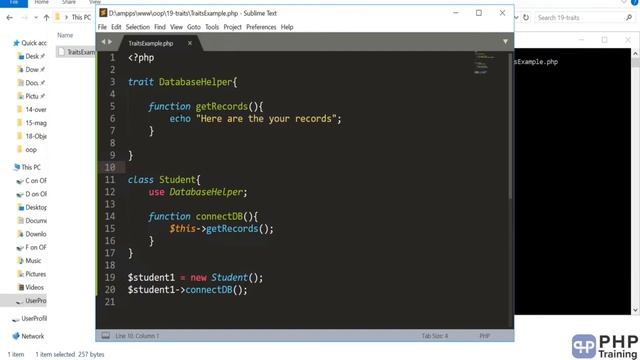Open the C on OF drive
The image size is (640, 360).
pos(31,180)
